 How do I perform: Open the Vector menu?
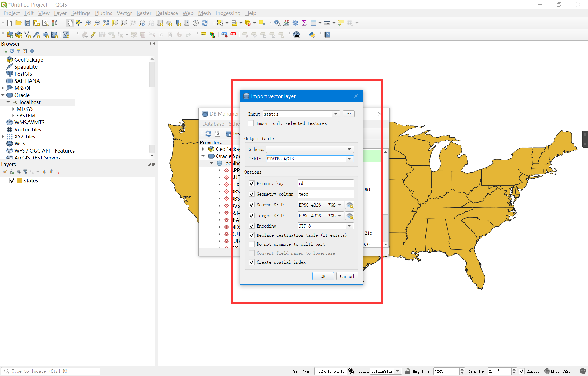tap(124, 13)
